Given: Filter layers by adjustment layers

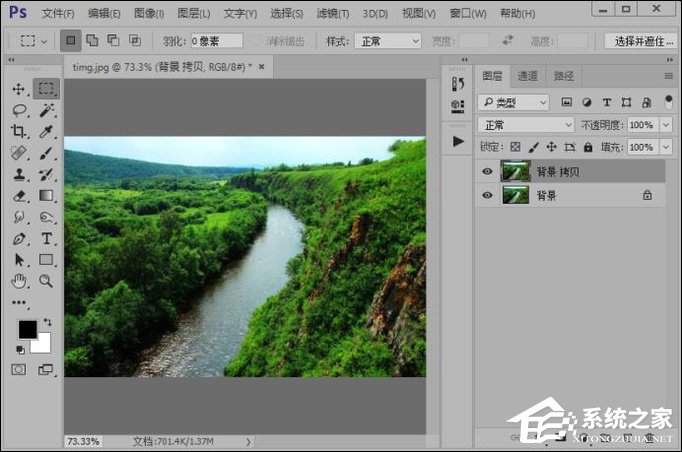Looking at the screenshot, I should click(x=587, y=102).
